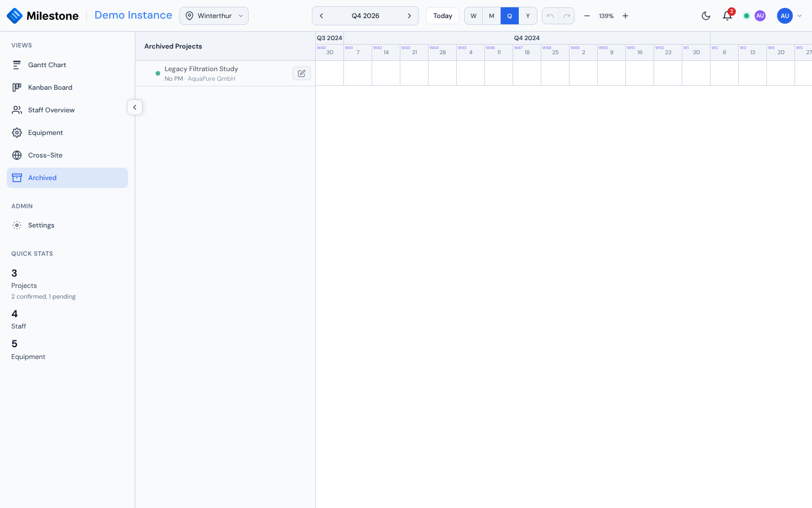The image size is (812, 508).
Task: Zoom in with the plus icon
Action: pos(625,16)
